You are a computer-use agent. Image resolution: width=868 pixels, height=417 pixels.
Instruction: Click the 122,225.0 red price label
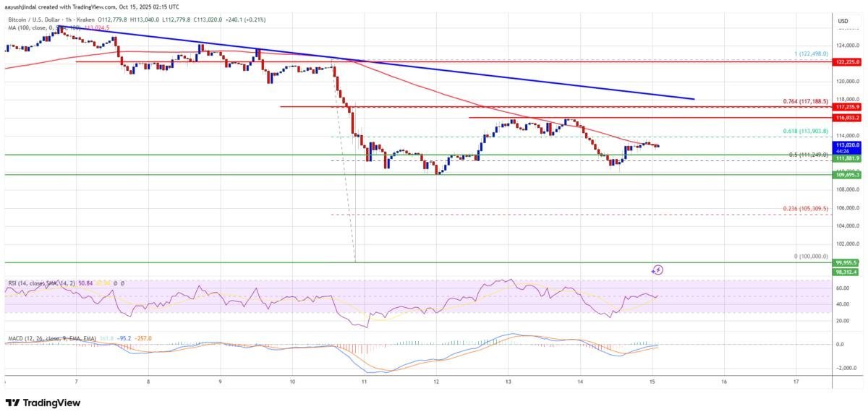click(x=847, y=62)
